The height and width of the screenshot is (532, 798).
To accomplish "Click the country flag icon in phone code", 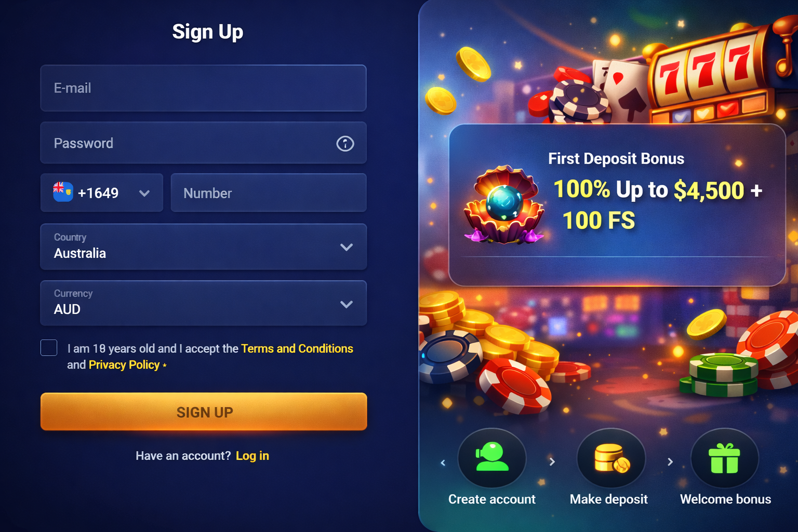I will coord(63,192).
